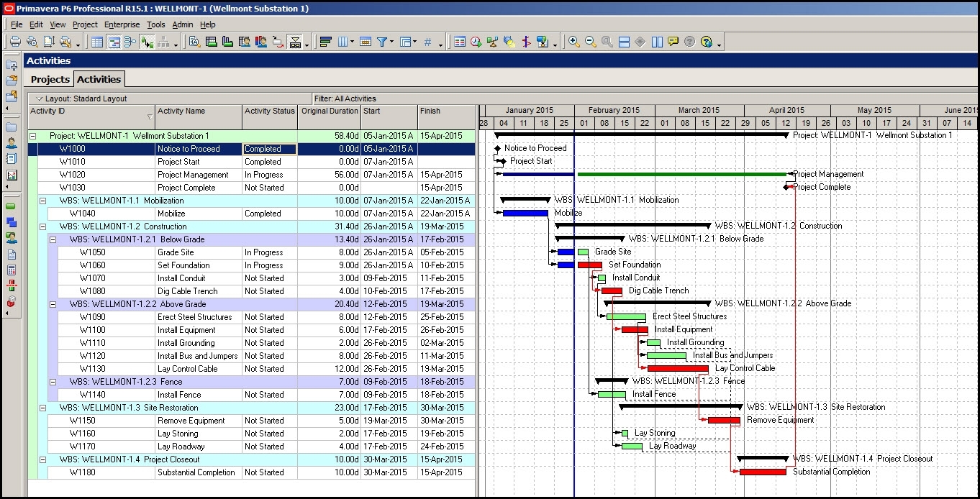This screenshot has width=980, height=499.
Task: Open the File menu
Action: click(17, 24)
